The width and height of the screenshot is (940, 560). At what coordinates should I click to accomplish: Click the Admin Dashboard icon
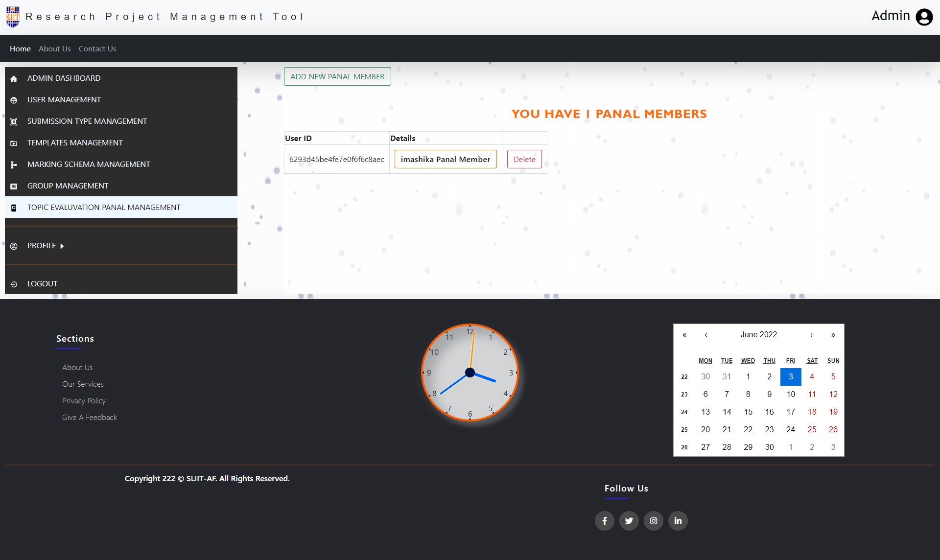pos(14,78)
